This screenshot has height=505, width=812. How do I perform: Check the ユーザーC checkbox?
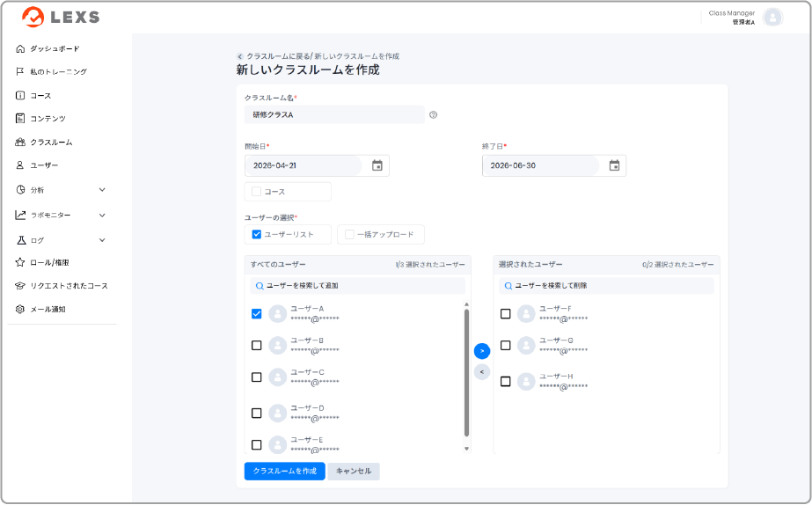point(256,377)
